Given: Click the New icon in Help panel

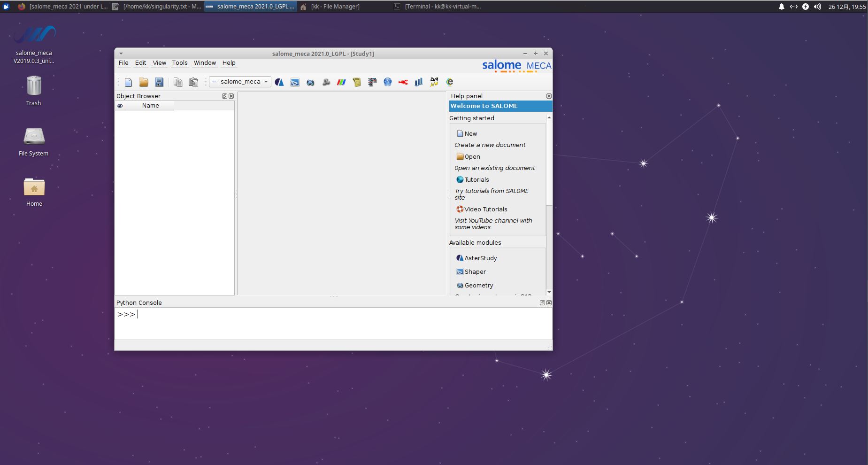Looking at the screenshot, I should [x=460, y=134].
